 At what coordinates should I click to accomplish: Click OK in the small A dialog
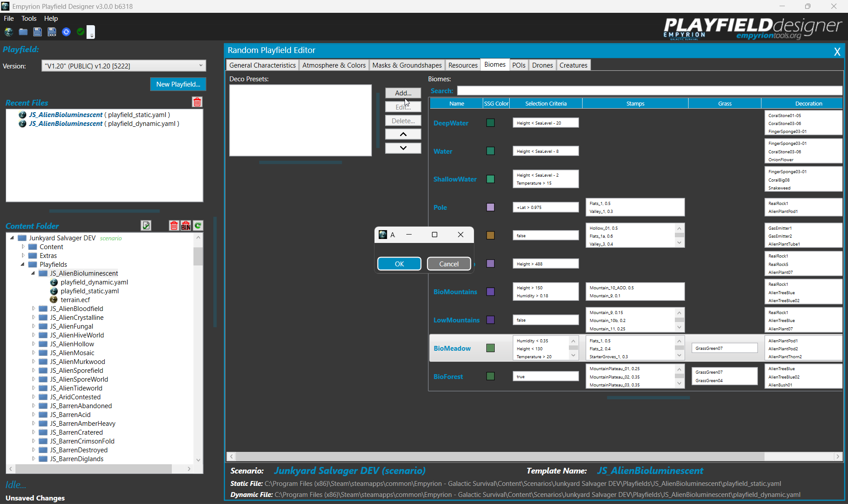coord(399,264)
